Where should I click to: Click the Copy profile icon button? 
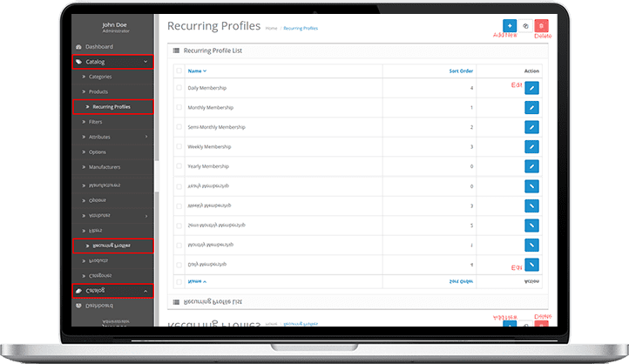[525, 26]
